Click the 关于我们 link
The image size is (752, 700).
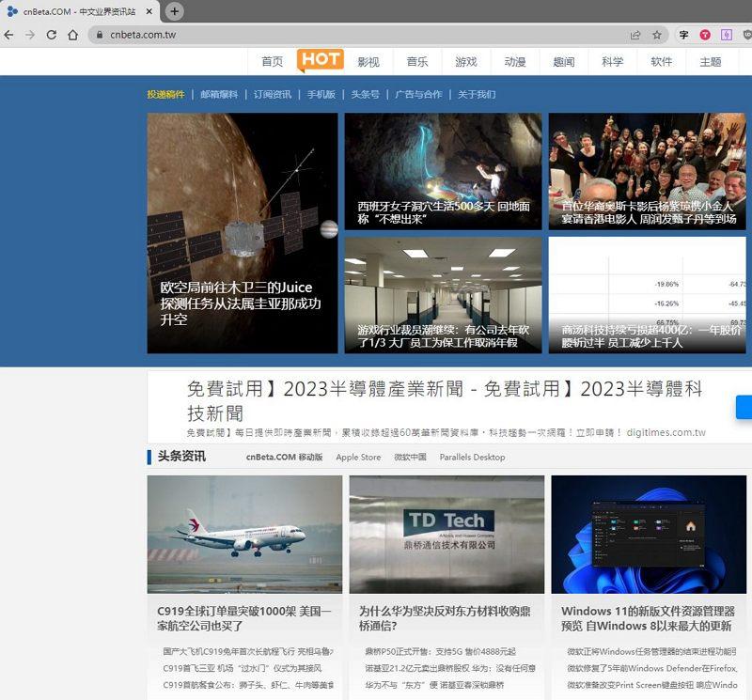tap(477, 95)
